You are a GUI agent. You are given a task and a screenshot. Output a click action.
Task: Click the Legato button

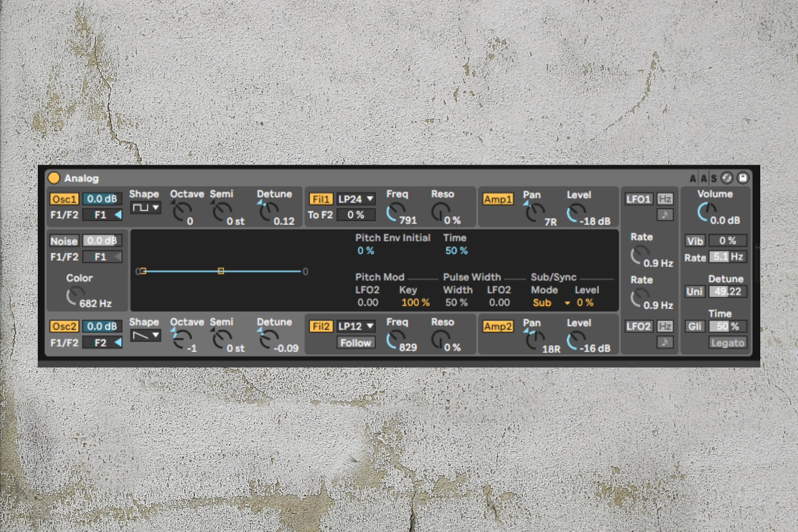click(x=727, y=343)
